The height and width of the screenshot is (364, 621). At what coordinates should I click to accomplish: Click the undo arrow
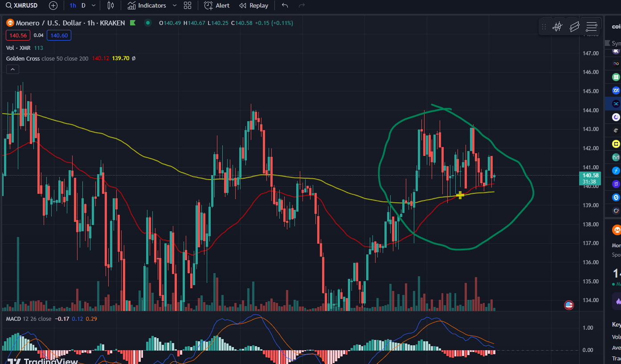click(285, 5)
